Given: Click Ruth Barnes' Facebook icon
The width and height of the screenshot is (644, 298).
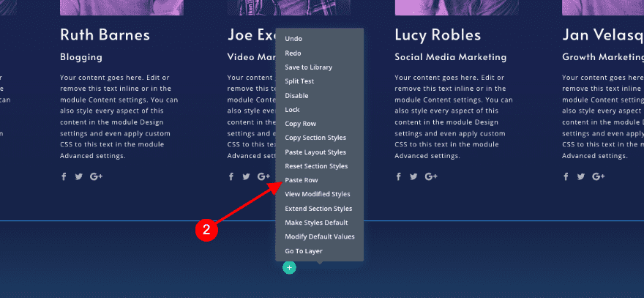Looking at the screenshot, I should (64, 176).
